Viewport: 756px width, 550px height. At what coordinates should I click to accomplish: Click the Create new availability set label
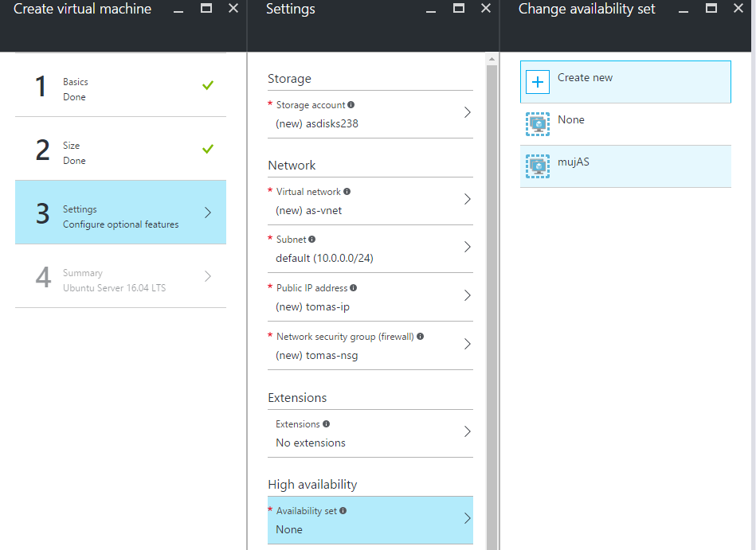click(x=585, y=77)
